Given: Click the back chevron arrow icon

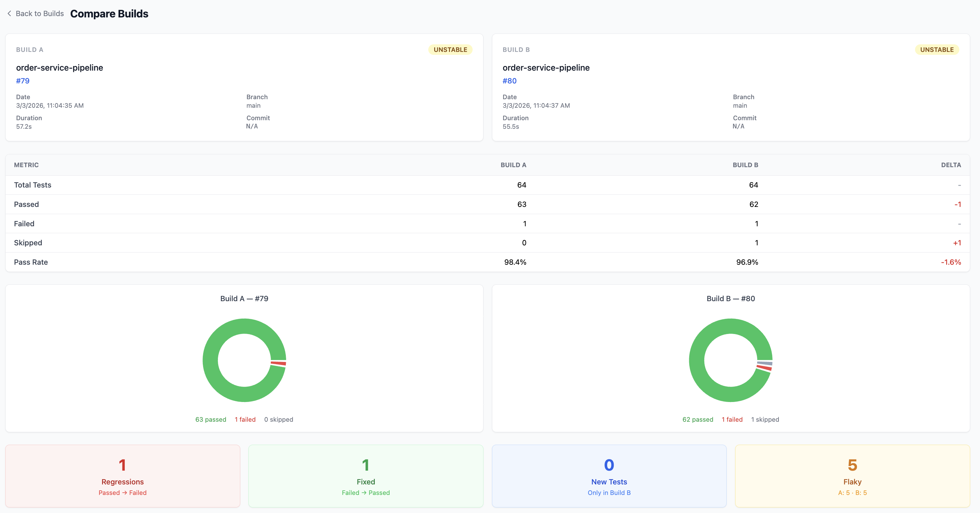Looking at the screenshot, I should [x=9, y=14].
